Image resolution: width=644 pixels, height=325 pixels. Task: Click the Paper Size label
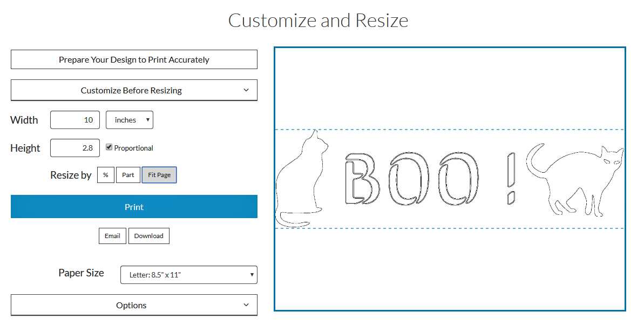point(82,273)
